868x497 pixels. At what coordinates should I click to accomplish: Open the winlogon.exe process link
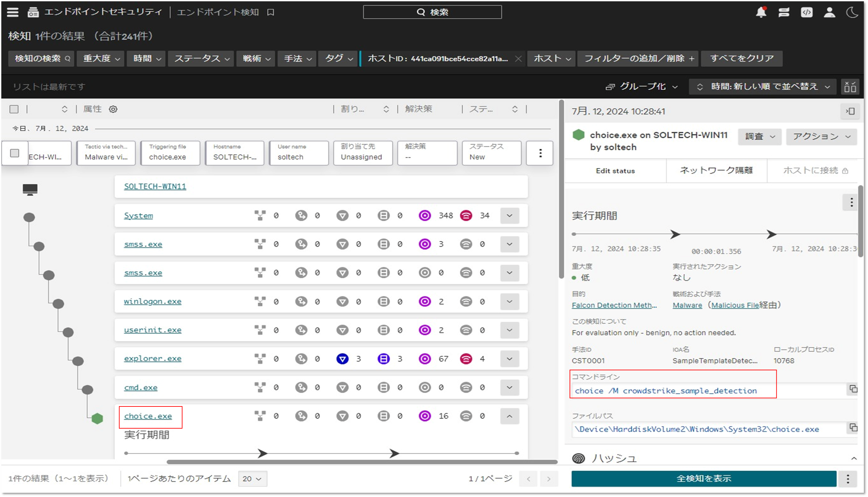pos(152,301)
